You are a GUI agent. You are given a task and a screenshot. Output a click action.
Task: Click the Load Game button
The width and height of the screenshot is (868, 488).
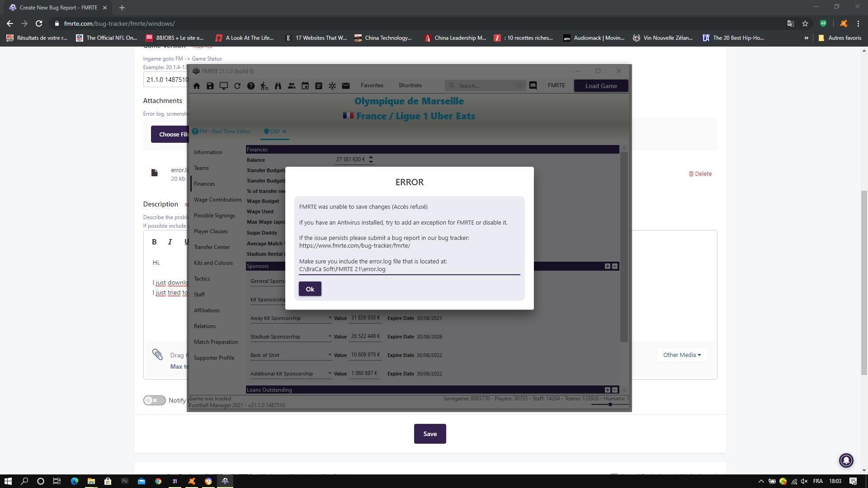(x=601, y=86)
